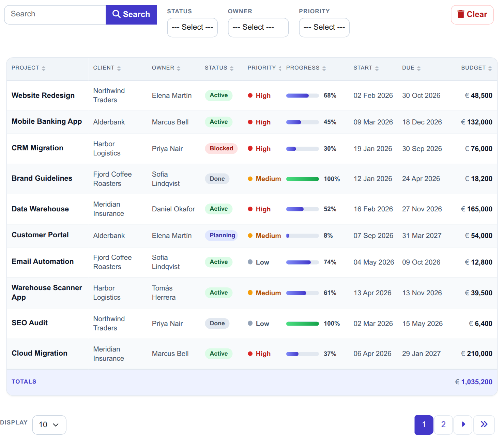Click the Search button
Viewport: 504px width, 448px height.
tap(131, 15)
